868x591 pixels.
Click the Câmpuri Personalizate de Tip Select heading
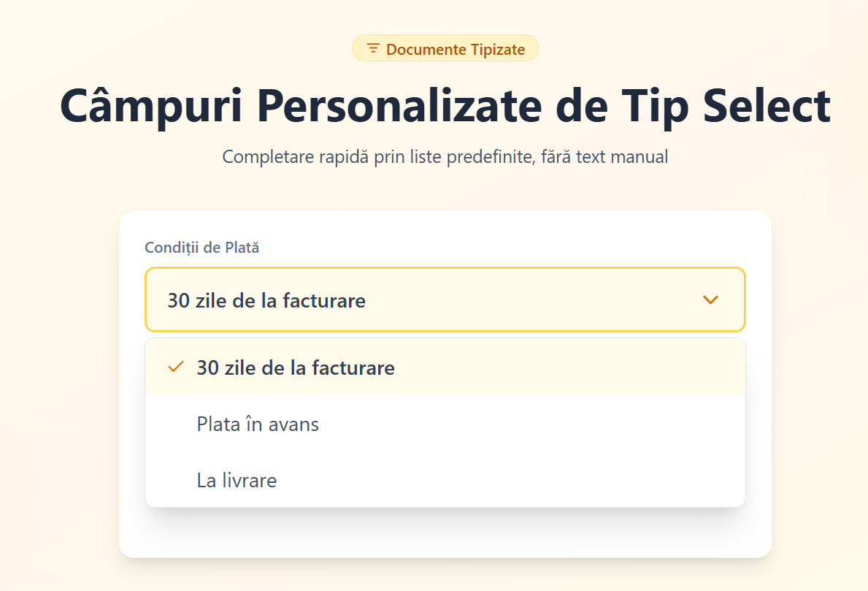click(x=445, y=106)
